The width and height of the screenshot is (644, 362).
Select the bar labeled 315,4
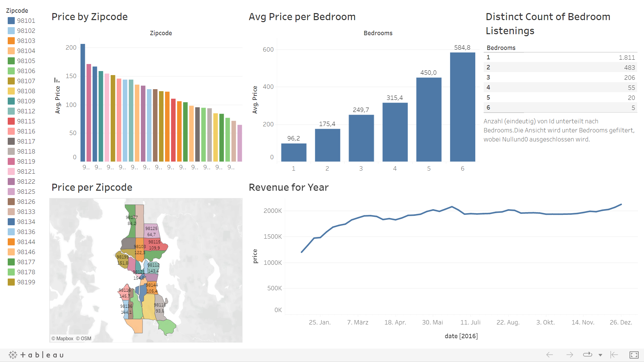coord(395,132)
